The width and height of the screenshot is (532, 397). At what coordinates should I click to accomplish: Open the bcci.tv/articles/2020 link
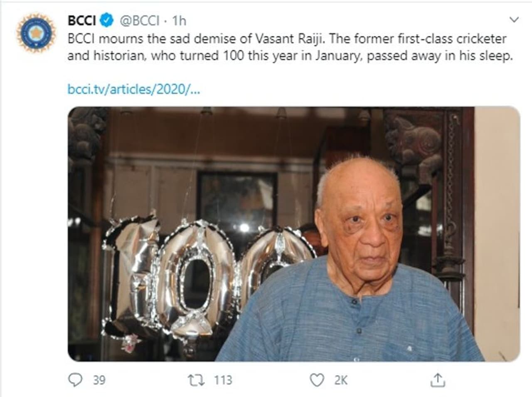pos(133,89)
